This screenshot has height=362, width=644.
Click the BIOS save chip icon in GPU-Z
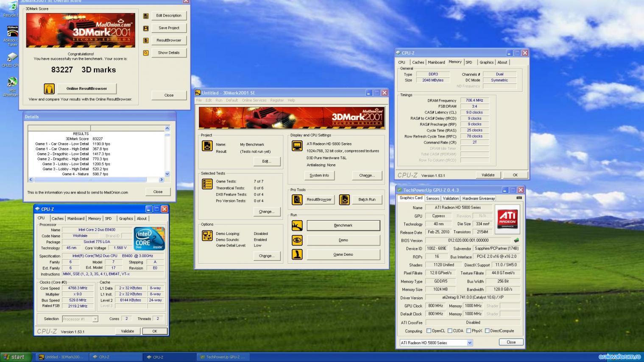(516, 240)
